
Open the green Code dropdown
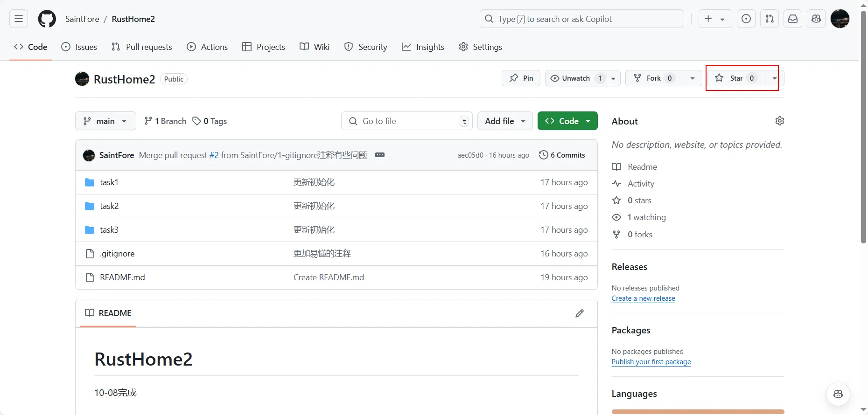pyautogui.click(x=567, y=121)
